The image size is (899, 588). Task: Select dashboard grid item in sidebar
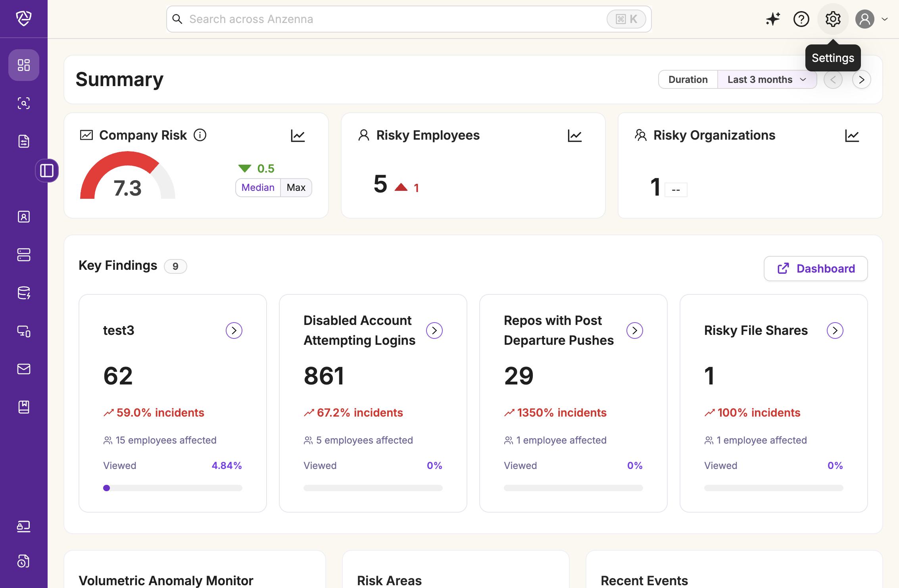coord(24,65)
